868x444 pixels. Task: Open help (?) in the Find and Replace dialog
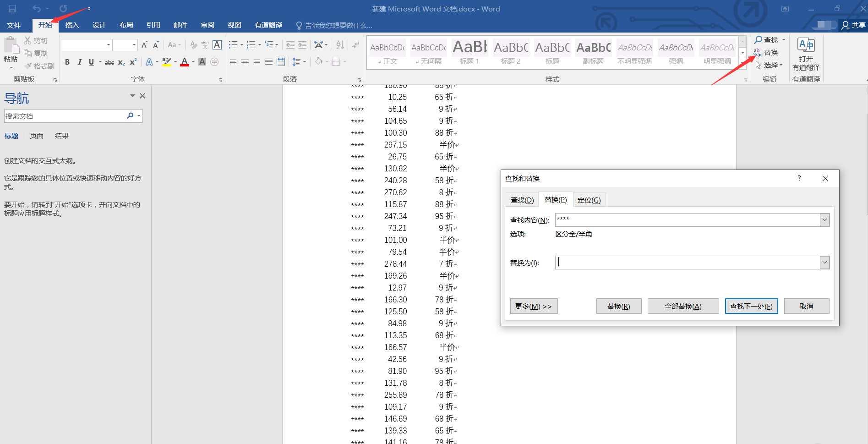pos(799,178)
